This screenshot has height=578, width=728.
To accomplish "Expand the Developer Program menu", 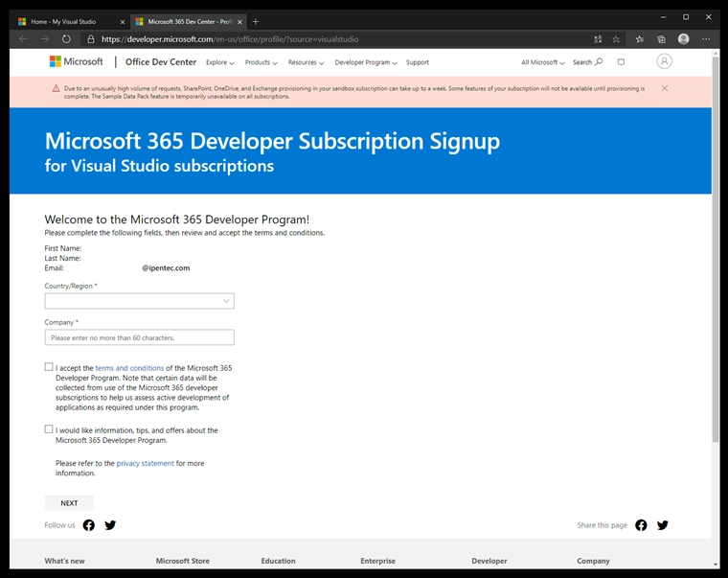I will [x=366, y=62].
